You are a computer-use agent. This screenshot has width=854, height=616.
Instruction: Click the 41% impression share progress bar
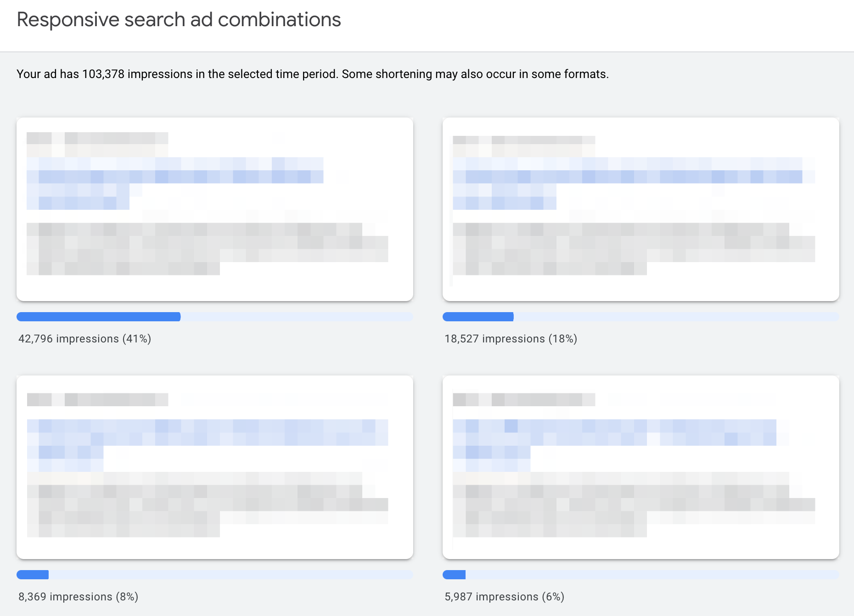[x=215, y=317]
